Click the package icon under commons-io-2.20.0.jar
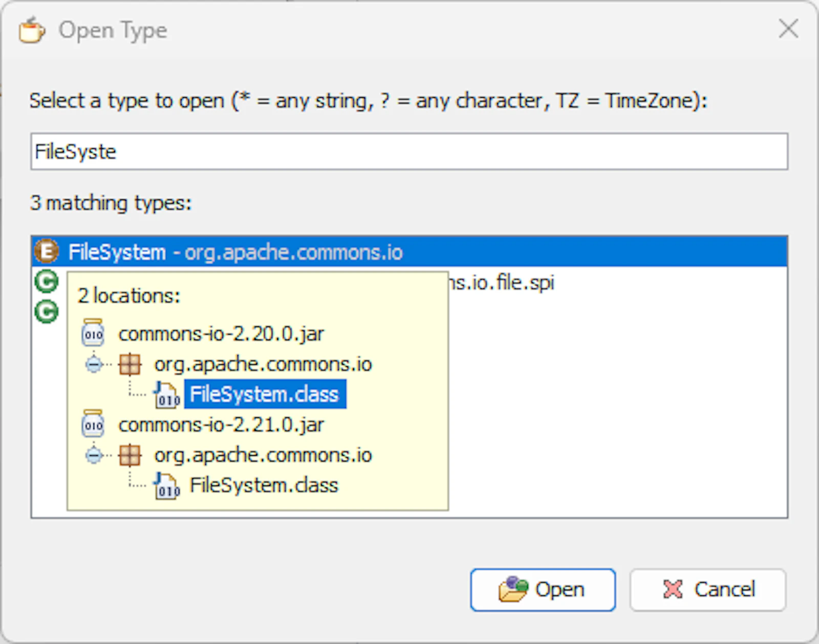 click(130, 364)
